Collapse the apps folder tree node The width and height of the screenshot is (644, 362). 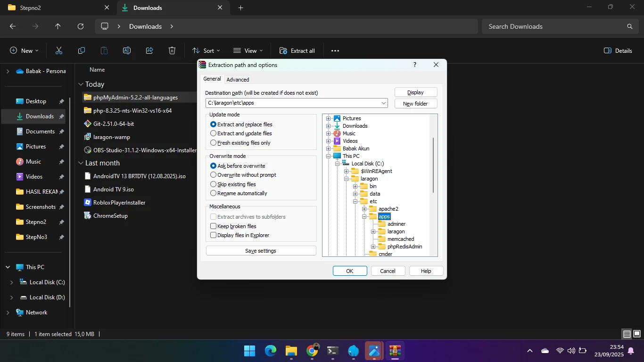(364, 217)
